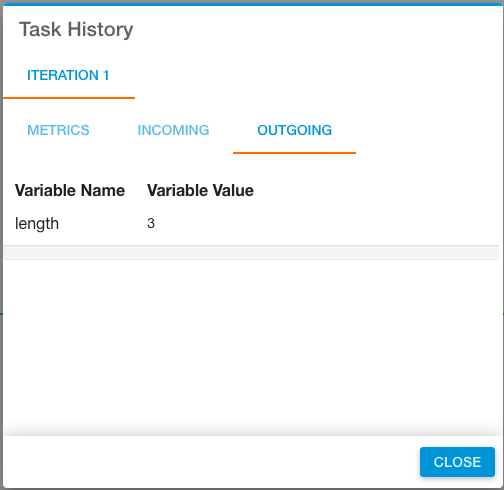The width and height of the screenshot is (504, 490).
Task: Select the ITERATION 1 tab
Action: click(68, 75)
